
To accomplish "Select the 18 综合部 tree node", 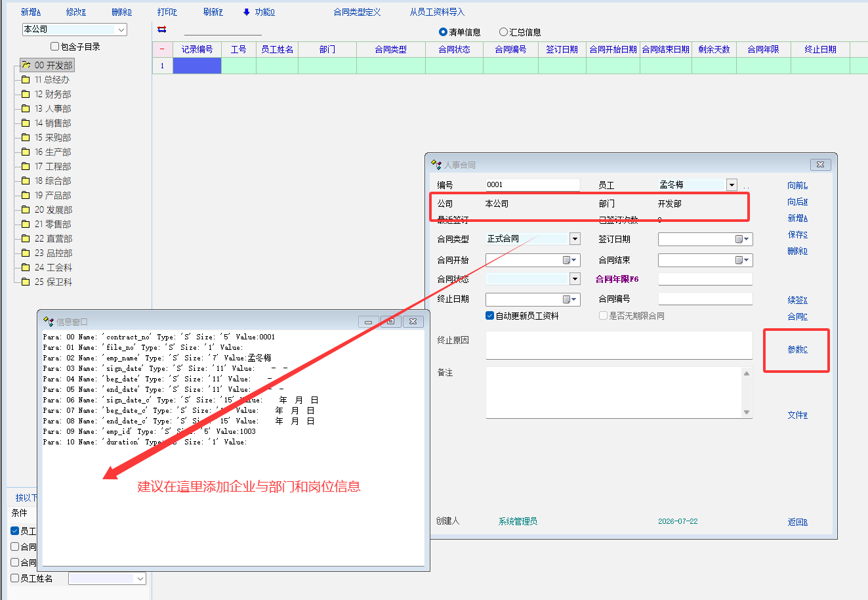I will tap(52, 181).
